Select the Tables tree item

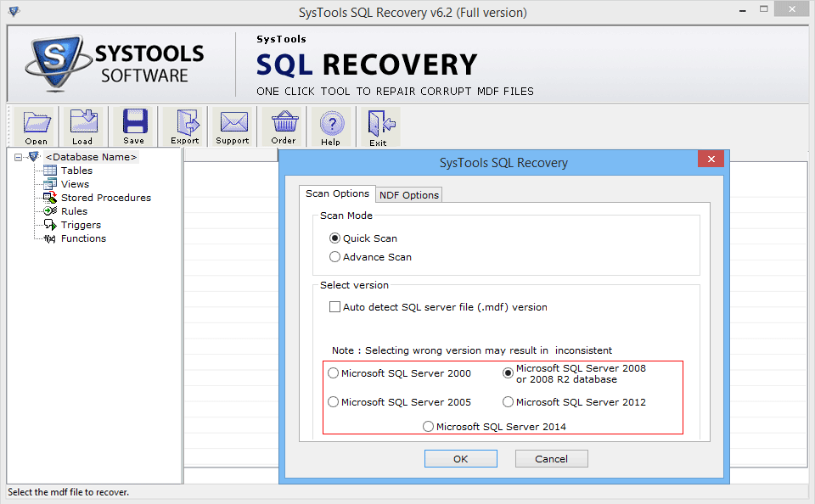coord(76,171)
